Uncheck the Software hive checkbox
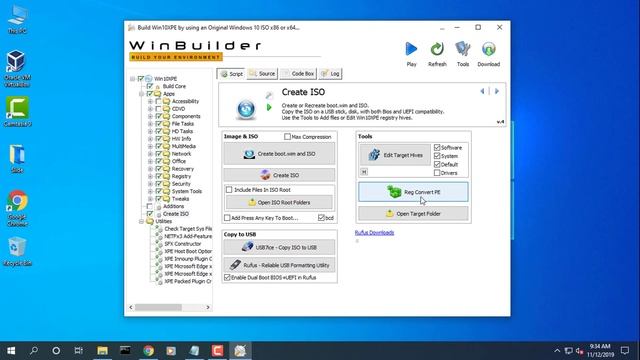The image size is (640, 360). coord(437,147)
